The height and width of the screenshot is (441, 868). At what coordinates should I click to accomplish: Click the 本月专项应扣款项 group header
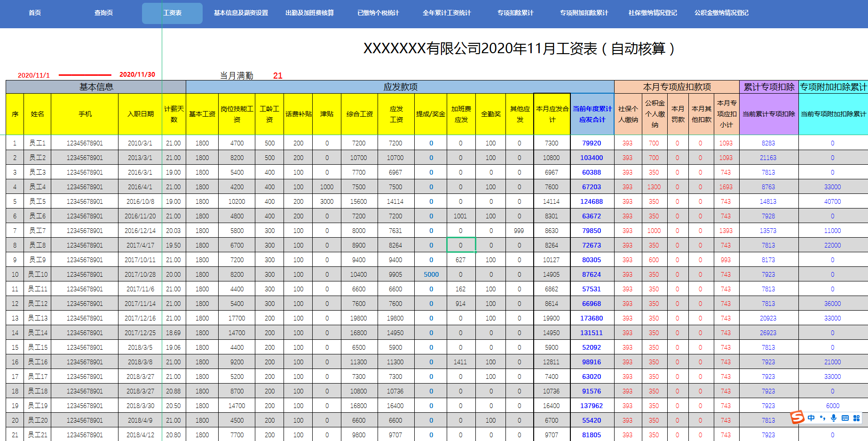click(677, 87)
